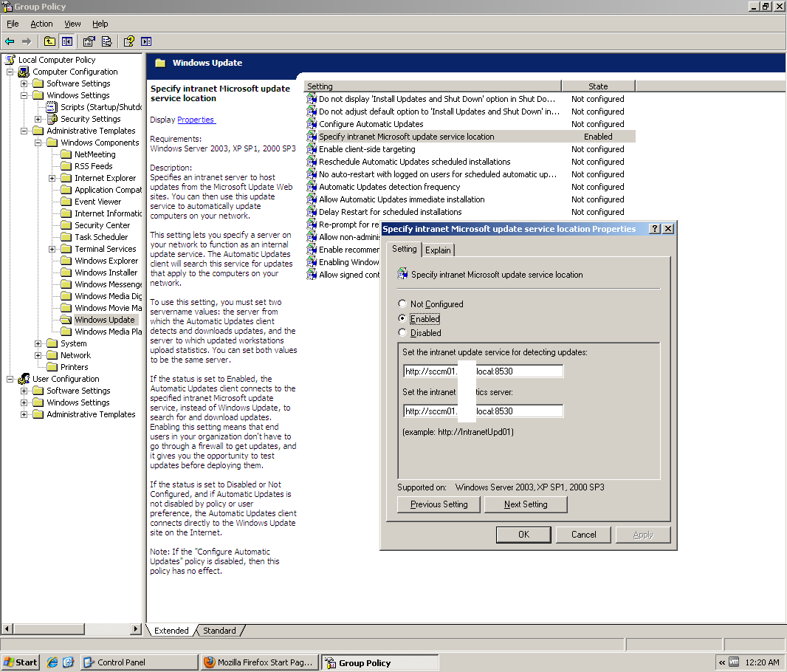Click the tray expand chevrons icon
This screenshot has width=787, height=672.
[x=722, y=662]
